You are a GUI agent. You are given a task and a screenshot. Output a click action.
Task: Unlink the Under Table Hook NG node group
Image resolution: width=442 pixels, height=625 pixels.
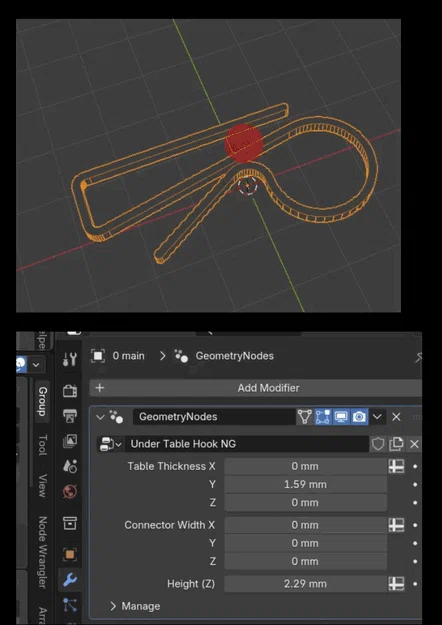click(414, 444)
